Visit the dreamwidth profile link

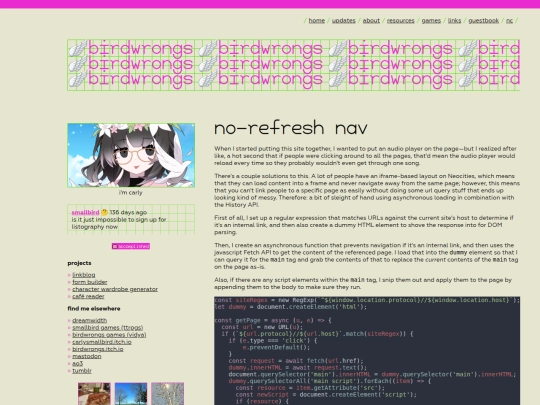click(90, 320)
